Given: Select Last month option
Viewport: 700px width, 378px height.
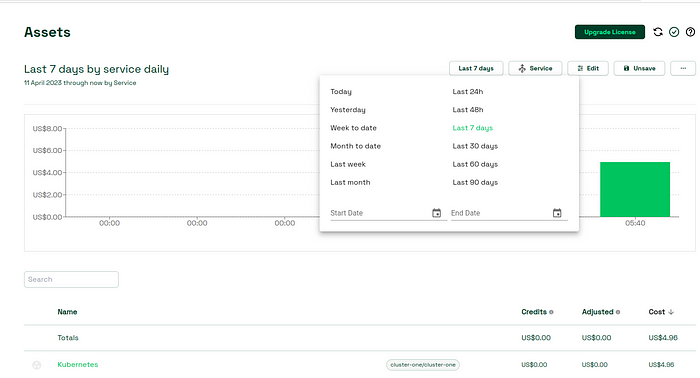Looking at the screenshot, I should [350, 182].
